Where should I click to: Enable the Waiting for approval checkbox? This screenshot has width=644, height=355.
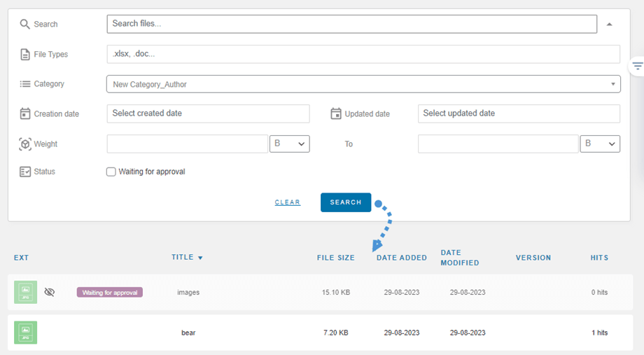pyautogui.click(x=111, y=172)
